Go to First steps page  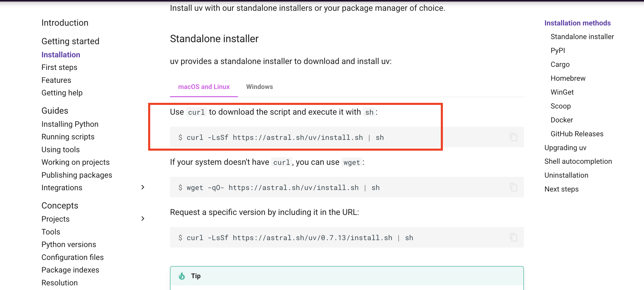click(59, 67)
